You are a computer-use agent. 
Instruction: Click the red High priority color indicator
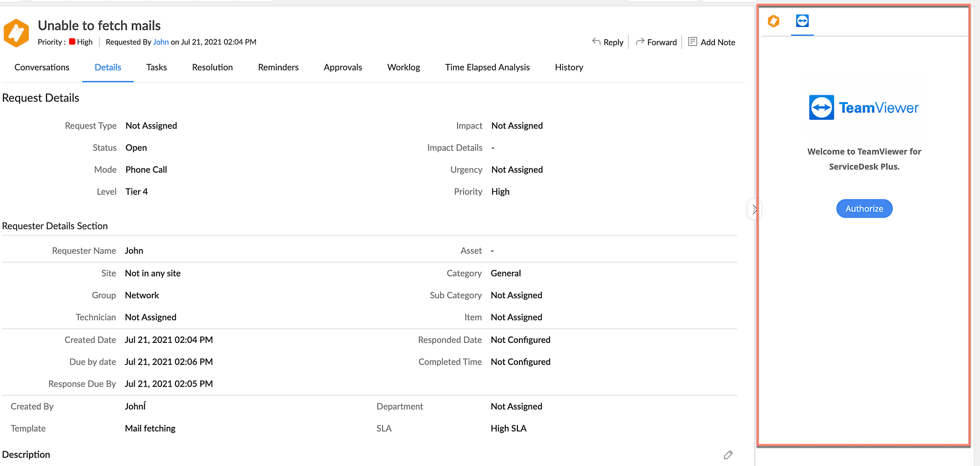[x=72, y=42]
